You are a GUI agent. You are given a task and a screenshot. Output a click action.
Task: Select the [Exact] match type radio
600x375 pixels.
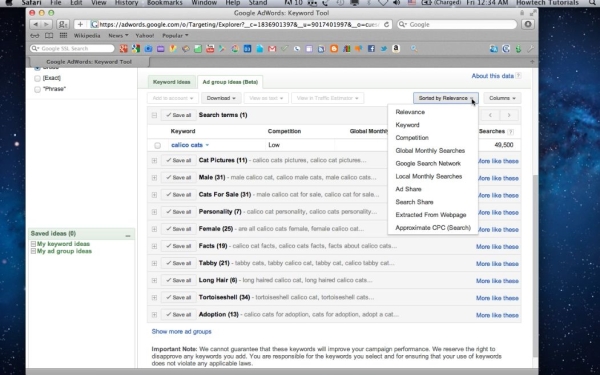(37, 78)
